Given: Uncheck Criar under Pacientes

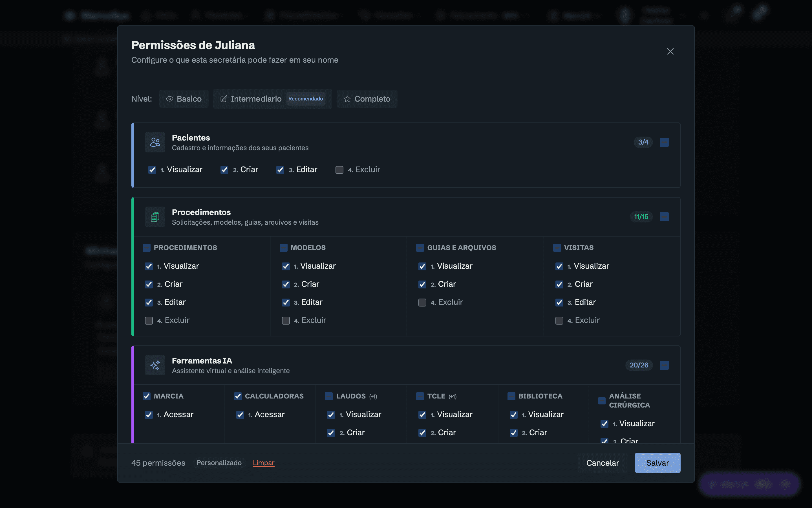Looking at the screenshot, I should pyautogui.click(x=224, y=170).
